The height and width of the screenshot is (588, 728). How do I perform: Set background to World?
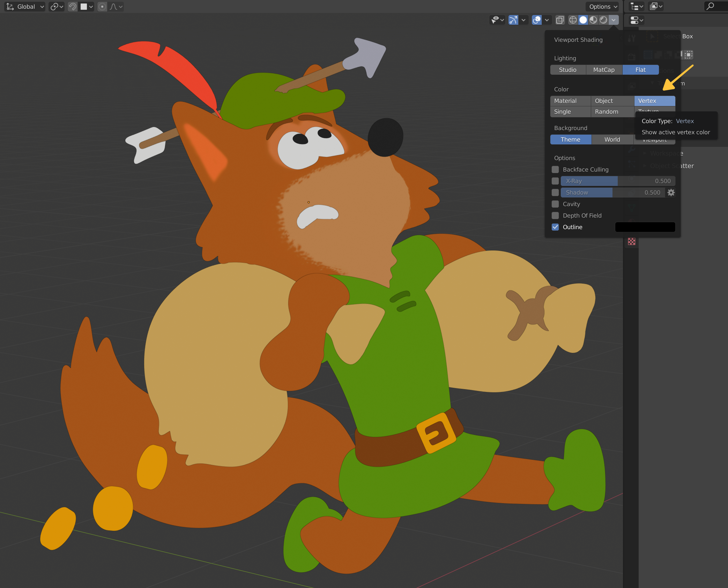coord(612,140)
